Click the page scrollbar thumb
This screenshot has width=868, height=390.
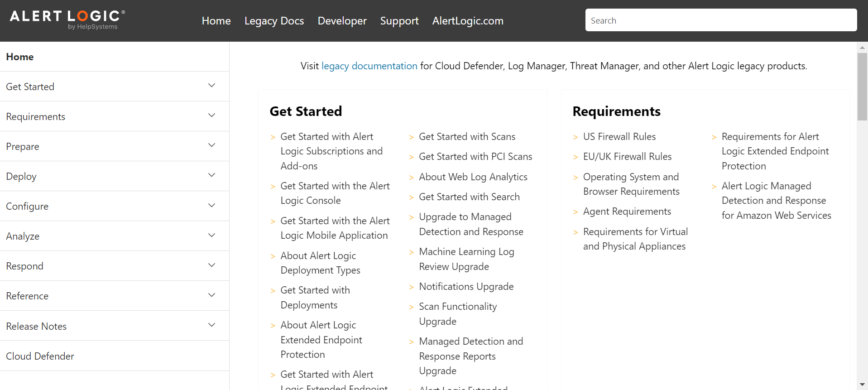pos(862,87)
